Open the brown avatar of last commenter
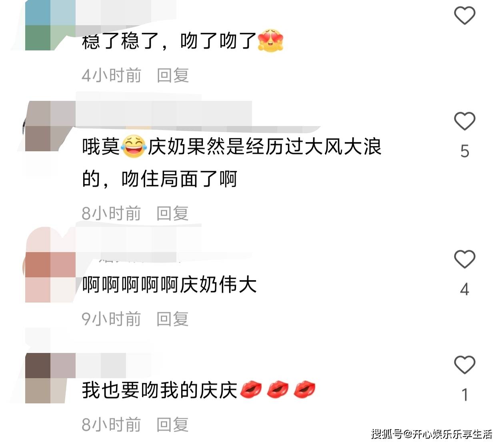Viewport: 504px width, 445px height. coord(50,378)
